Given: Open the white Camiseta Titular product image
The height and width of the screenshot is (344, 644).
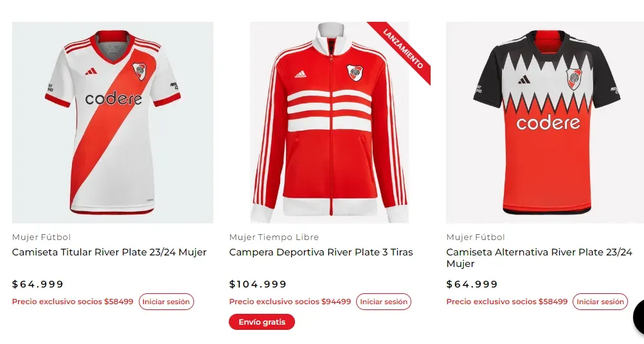Looking at the screenshot, I should pyautogui.click(x=112, y=123).
